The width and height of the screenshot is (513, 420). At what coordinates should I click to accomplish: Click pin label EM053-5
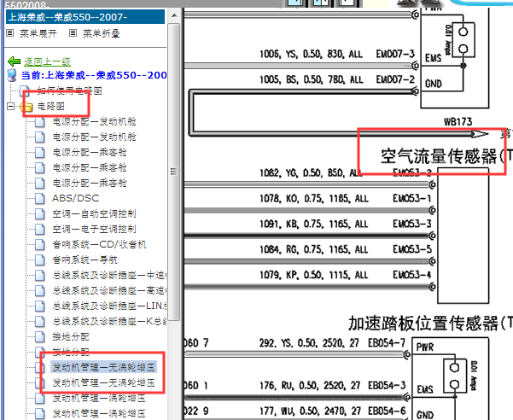412,249
